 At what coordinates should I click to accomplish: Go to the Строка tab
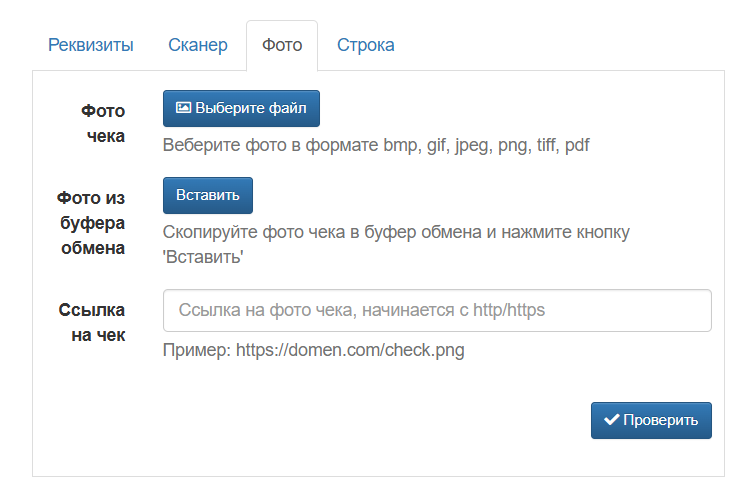pos(365,45)
